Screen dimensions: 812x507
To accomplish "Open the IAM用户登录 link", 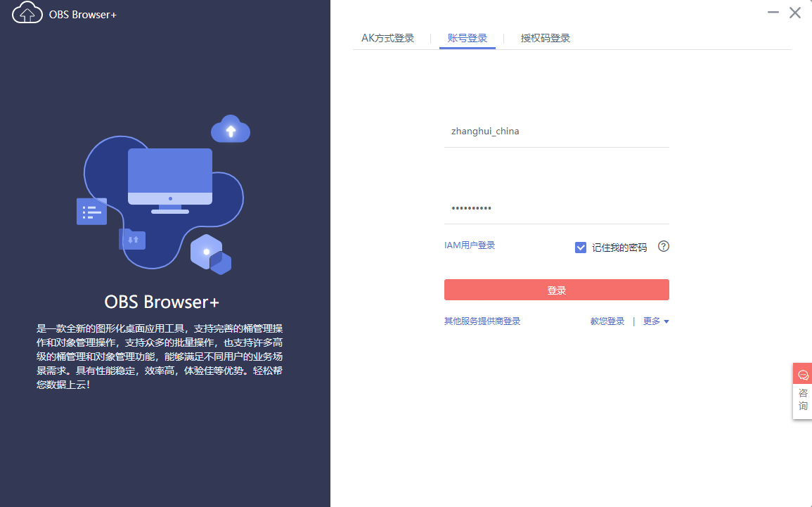I will [470, 245].
